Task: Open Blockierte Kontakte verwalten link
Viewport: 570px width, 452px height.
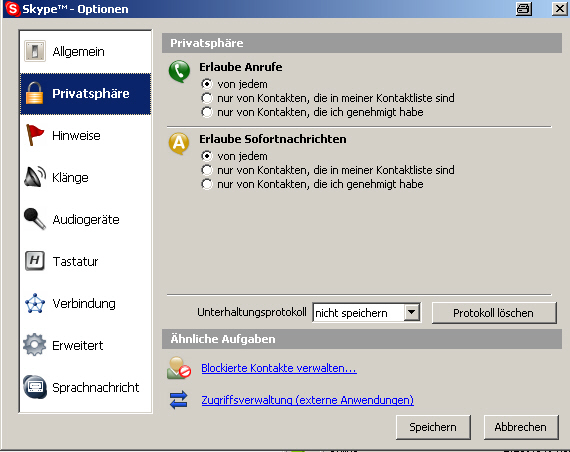Action: 279,368
